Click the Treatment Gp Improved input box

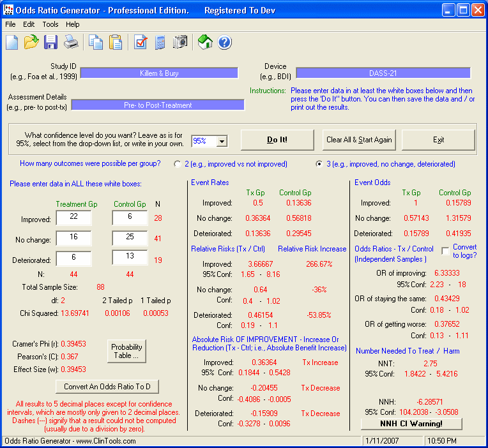(x=73, y=218)
